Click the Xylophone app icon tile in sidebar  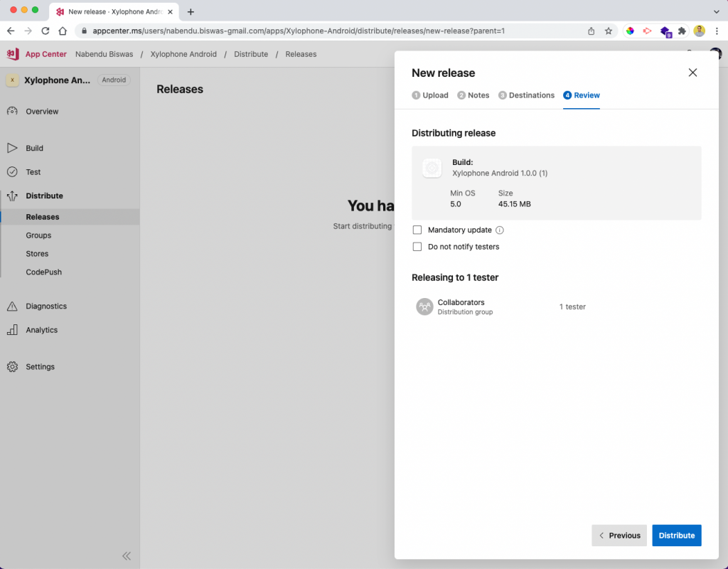click(x=12, y=80)
